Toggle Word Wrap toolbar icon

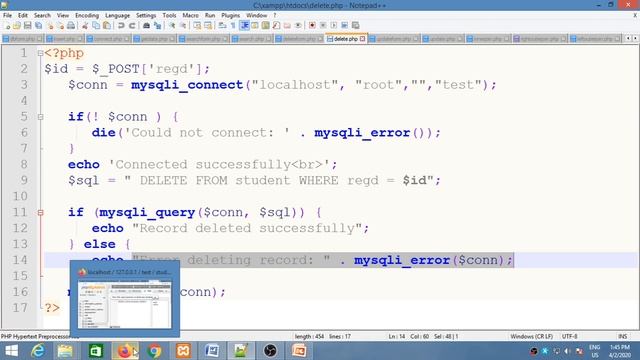tap(222, 26)
